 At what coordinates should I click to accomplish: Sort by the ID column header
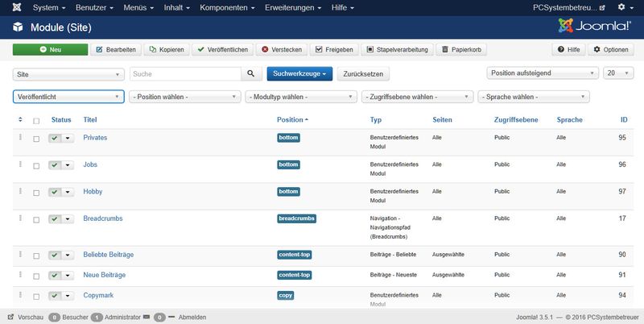(623, 119)
